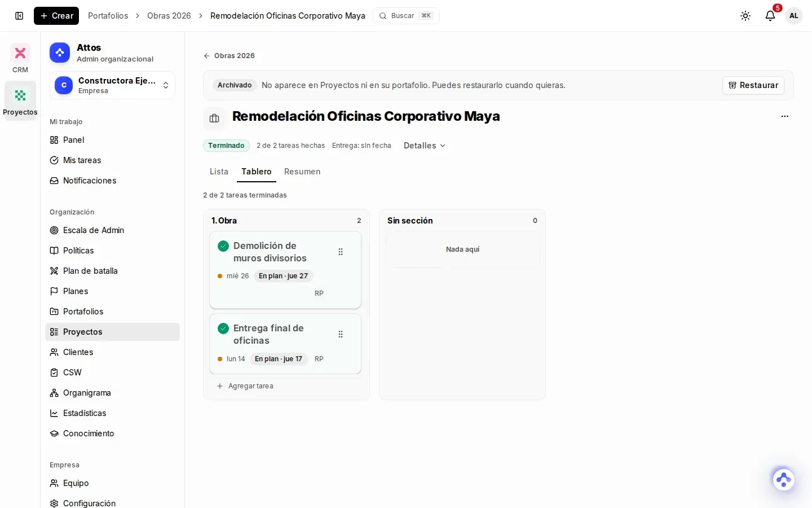This screenshot has width=812, height=508.
Task: Click the Terminado status badge
Action: point(226,146)
